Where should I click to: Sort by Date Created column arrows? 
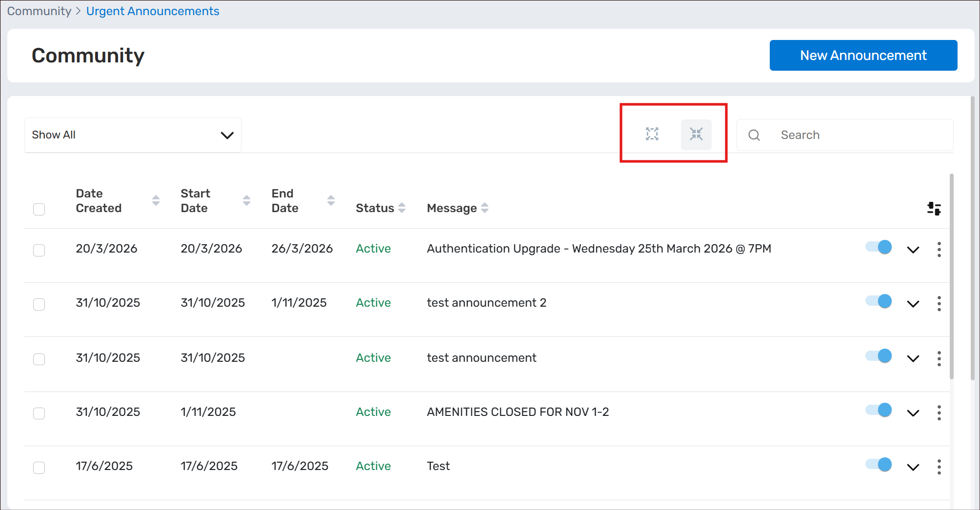pos(156,200)
